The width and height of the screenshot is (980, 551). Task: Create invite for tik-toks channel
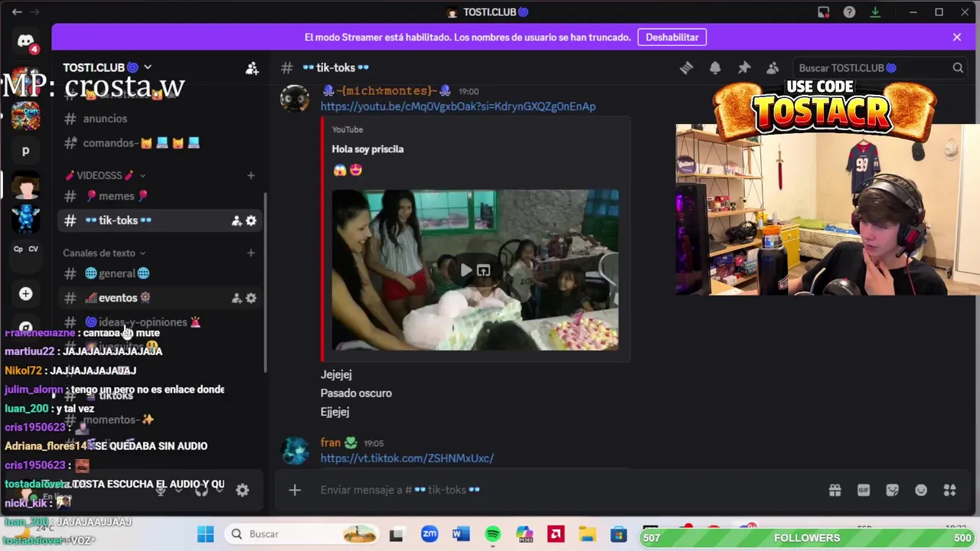237,220
